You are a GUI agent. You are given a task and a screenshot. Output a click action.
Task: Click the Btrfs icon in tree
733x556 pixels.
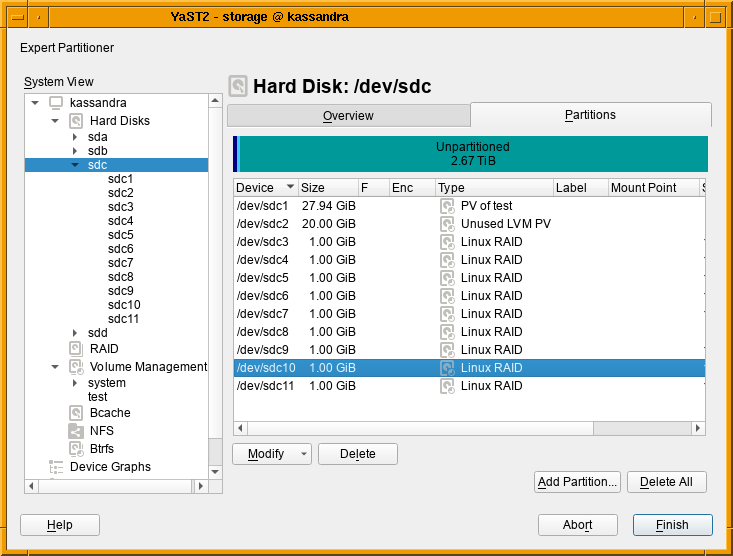click(x=76, y=449)
